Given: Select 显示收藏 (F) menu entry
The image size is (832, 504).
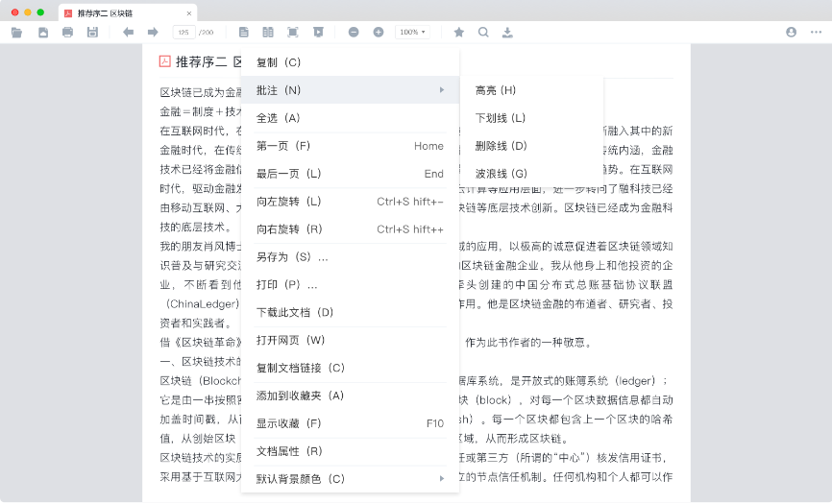Looking at the screenshot, I should point(350,423).
